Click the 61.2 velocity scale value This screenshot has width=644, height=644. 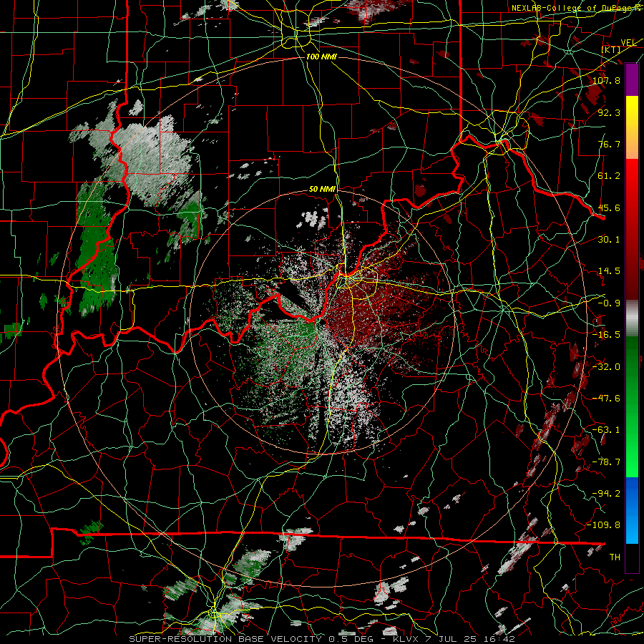pyautogui.click(x=609, y=176)
